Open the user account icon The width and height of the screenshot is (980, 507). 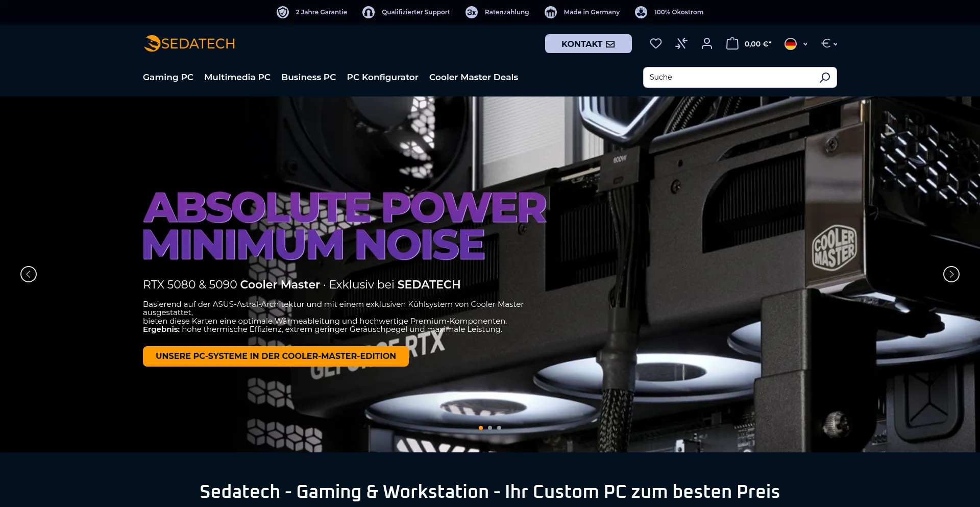tap(706, 44)
